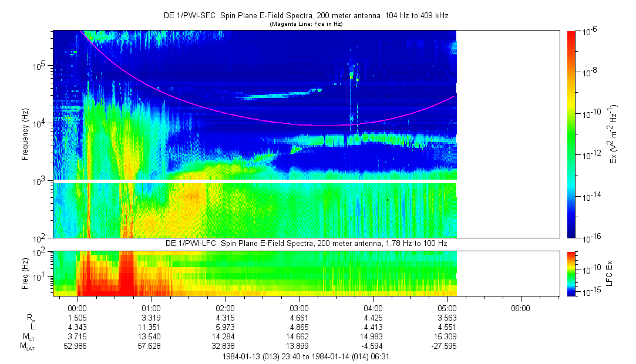Select the 01:00 time tick label
Screen dimensions: 636x364
(x=152, y=308)
